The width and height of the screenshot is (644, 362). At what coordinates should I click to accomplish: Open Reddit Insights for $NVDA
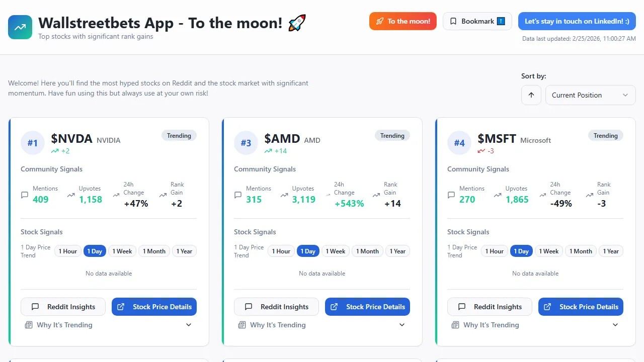click(63, 307)
